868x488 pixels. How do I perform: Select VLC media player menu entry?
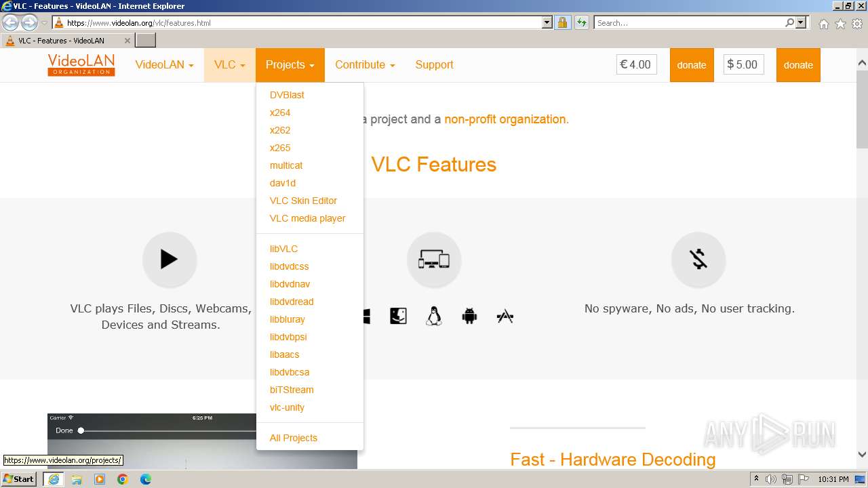(x=308, y=218)
